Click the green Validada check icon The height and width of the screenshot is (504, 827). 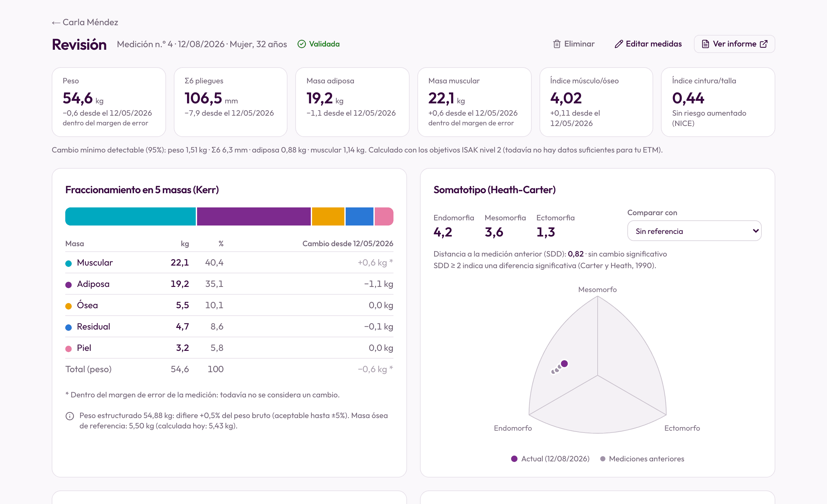(301, 44)
